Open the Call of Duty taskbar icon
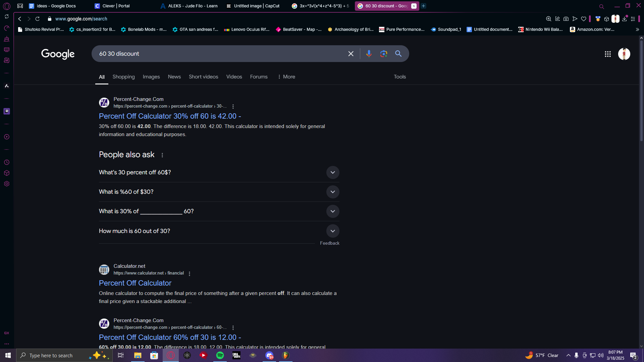Screen dimensions: 644x362 click(x=236, y=355)
